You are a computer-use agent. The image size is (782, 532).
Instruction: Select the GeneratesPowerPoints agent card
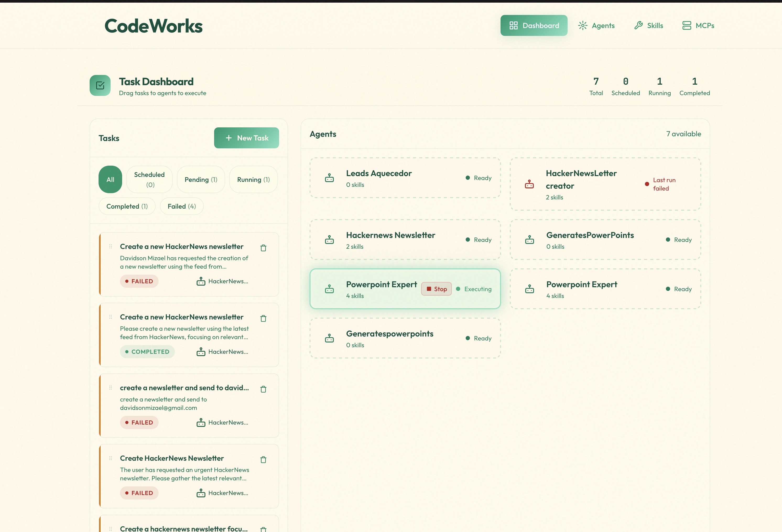point(605,240)
